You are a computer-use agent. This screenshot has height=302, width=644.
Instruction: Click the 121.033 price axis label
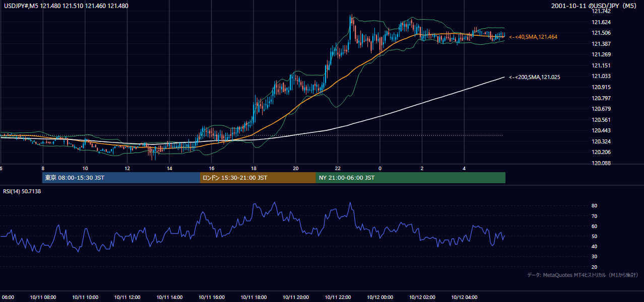coord(601,76)
